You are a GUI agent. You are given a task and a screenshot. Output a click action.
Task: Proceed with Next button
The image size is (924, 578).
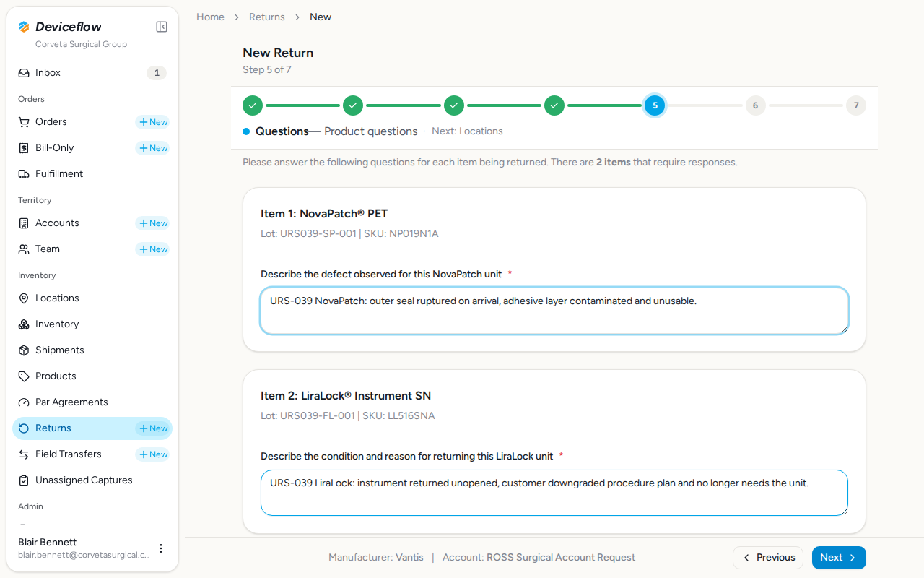tap(839, 558)
